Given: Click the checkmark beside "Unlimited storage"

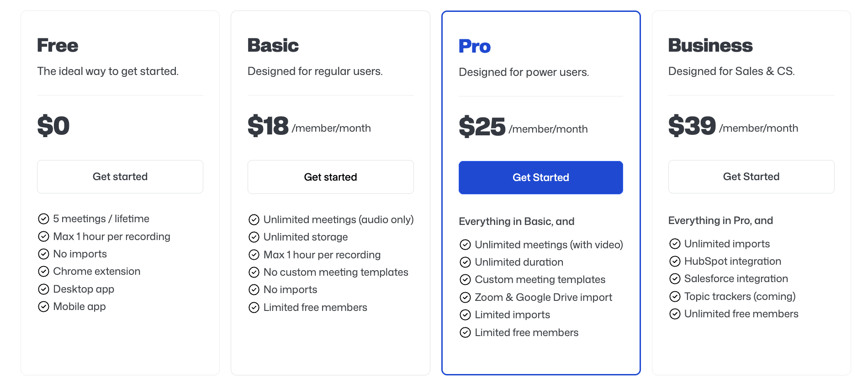Looking at the screenshot, I should [254, 237].
